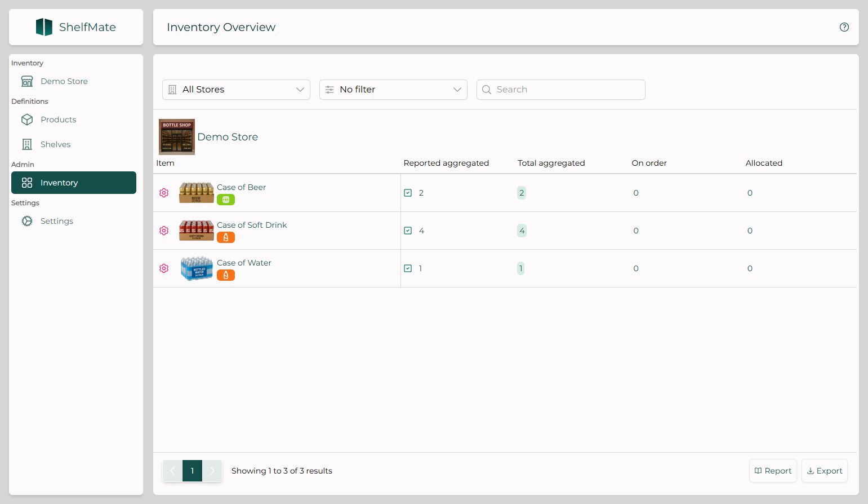Click the orange bottle badge under Case of Soft Drink
Image resolution: width=868 pixels, height=504 pixels.
coord(226,237)
